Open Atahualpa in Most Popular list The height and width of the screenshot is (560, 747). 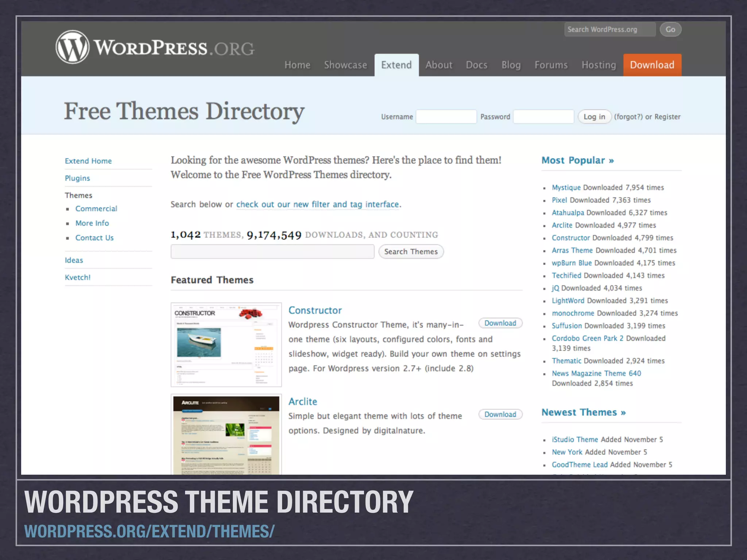tap(568, 213)
